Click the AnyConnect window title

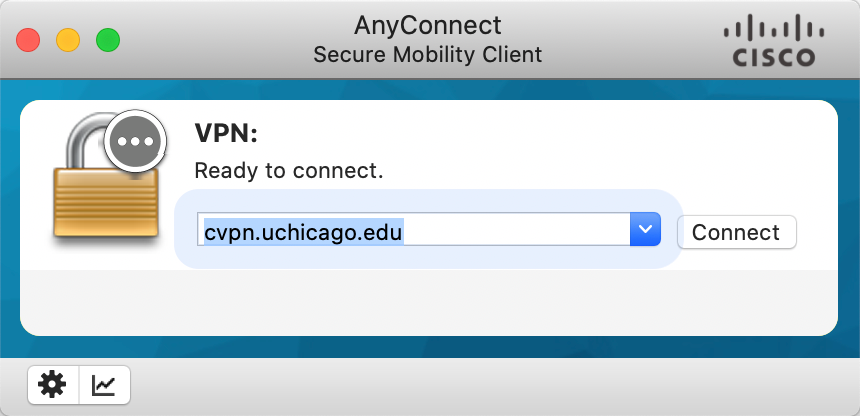click(x=428, y=24)
